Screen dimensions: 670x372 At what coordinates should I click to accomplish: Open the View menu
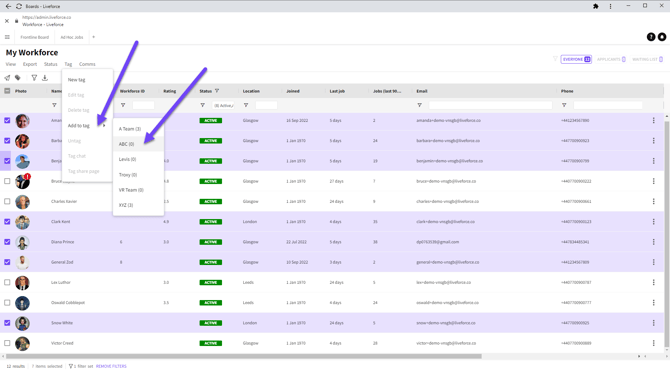tap(11, 64)
